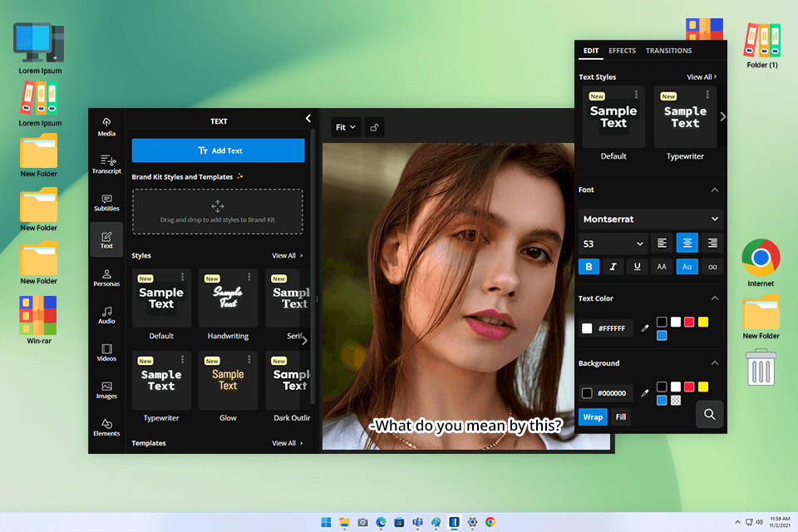Click the Add Text button
798x532 pixels.
click(218, 150)
